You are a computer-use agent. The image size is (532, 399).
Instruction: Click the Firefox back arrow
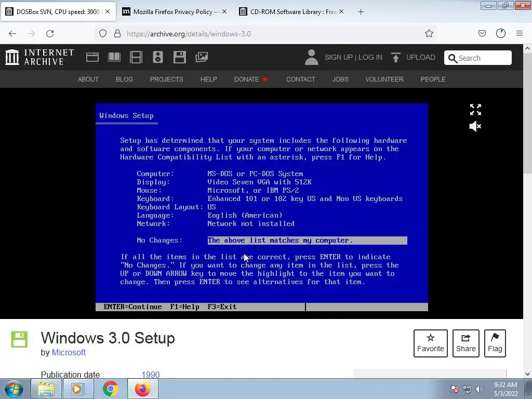(x=12, y=34)
